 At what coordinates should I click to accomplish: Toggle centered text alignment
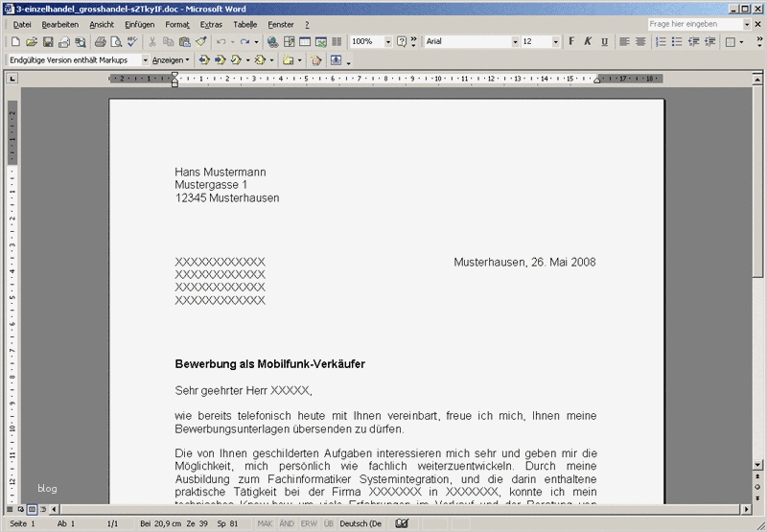click(x=640, y=42)
